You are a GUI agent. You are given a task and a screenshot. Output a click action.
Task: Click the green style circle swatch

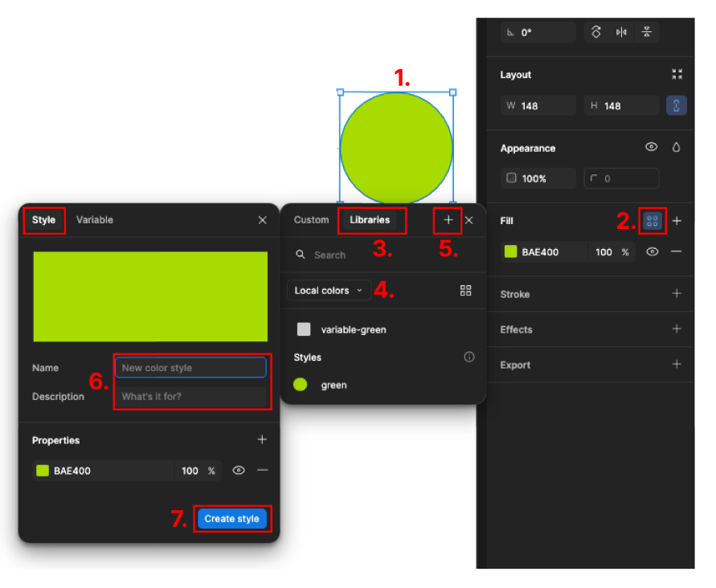(x=300, y=385)
